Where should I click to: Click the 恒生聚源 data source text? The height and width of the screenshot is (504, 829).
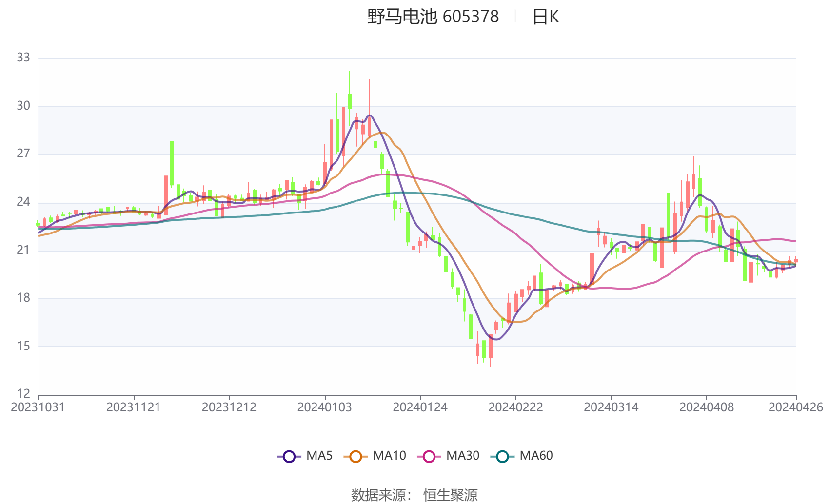[x=451, y=495]
